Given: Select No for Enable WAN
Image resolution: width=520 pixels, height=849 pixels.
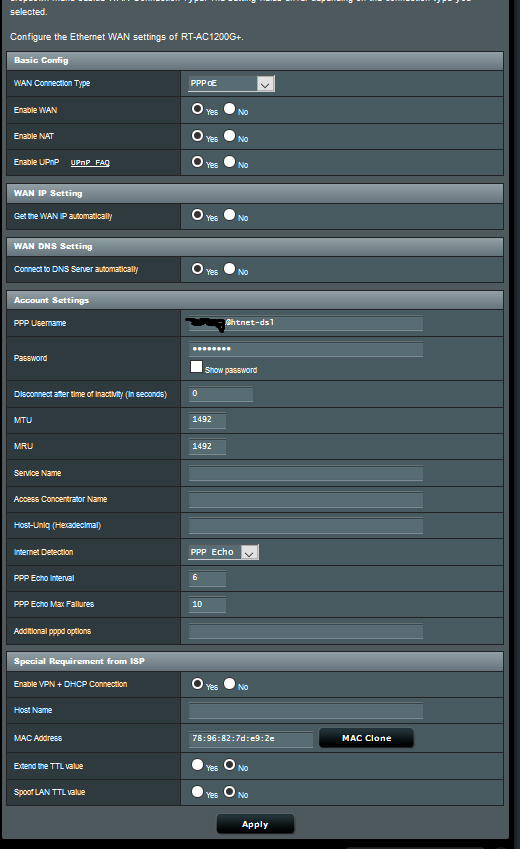Looking at the screenshot, I should pyautogui.click(x=230, y=109).
